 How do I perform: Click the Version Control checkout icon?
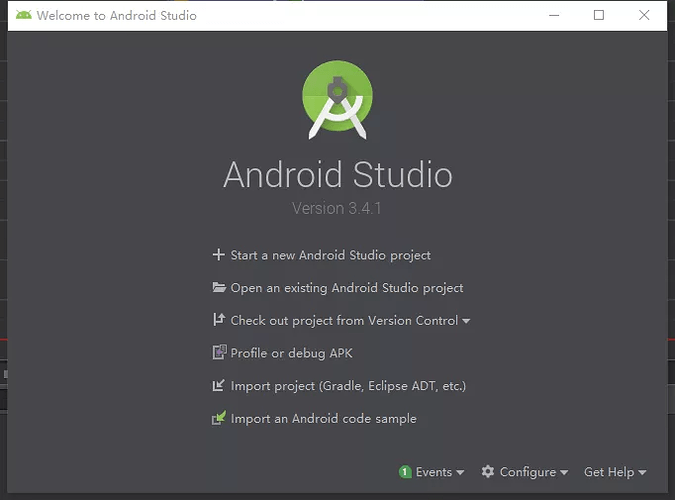coord(219,320)
